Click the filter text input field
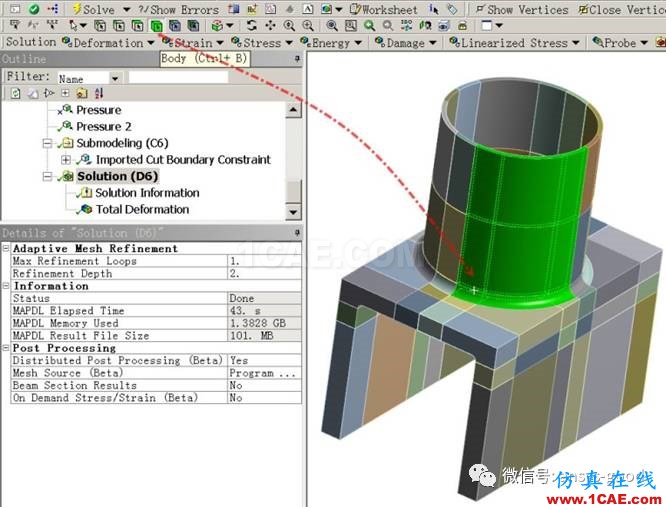This screenshot has height=507, width=666. tap(178, 77)
